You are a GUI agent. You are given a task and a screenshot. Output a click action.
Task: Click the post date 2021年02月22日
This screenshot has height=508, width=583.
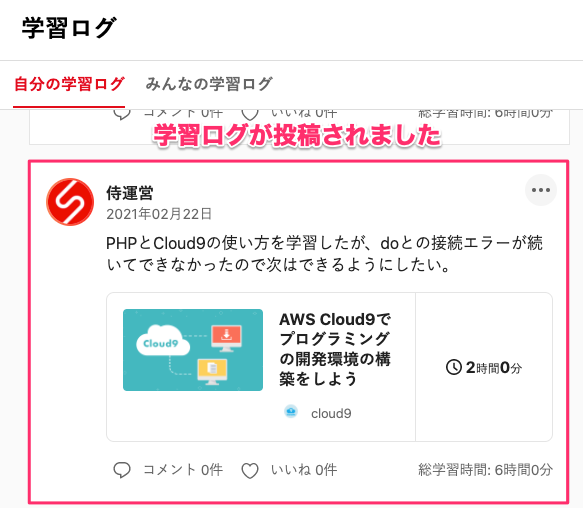159,214
